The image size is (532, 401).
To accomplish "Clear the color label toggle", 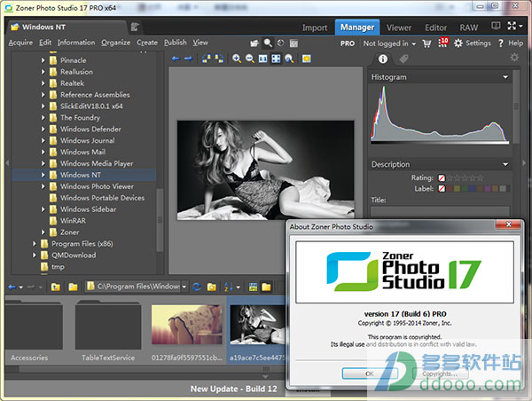I will [442, 188].
